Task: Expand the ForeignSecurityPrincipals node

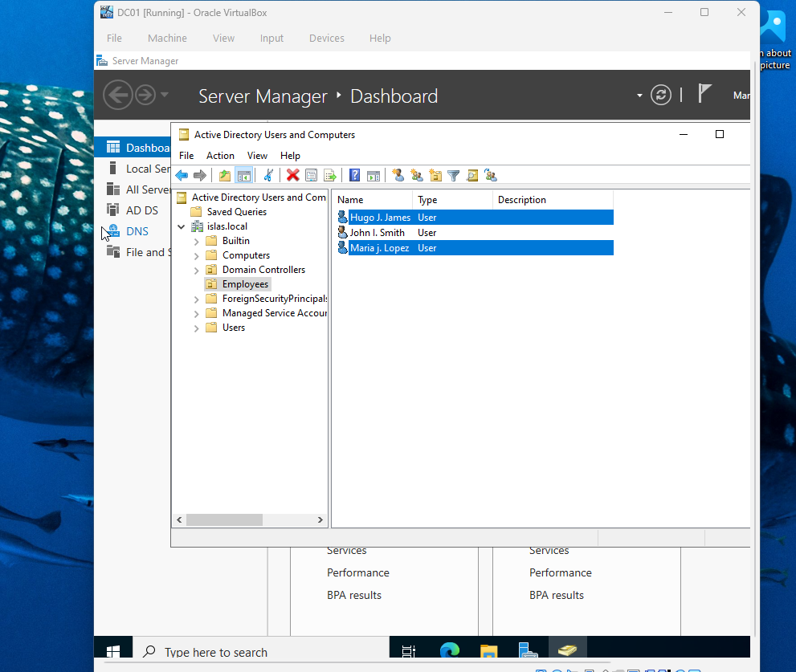Action: (x=197, y=299)
